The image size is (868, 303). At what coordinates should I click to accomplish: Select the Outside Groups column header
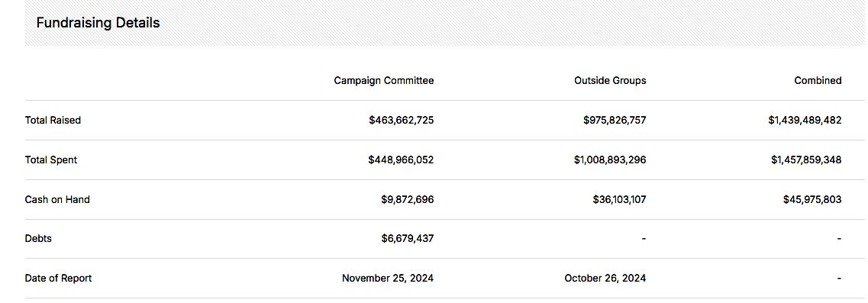tap(610, 80)
